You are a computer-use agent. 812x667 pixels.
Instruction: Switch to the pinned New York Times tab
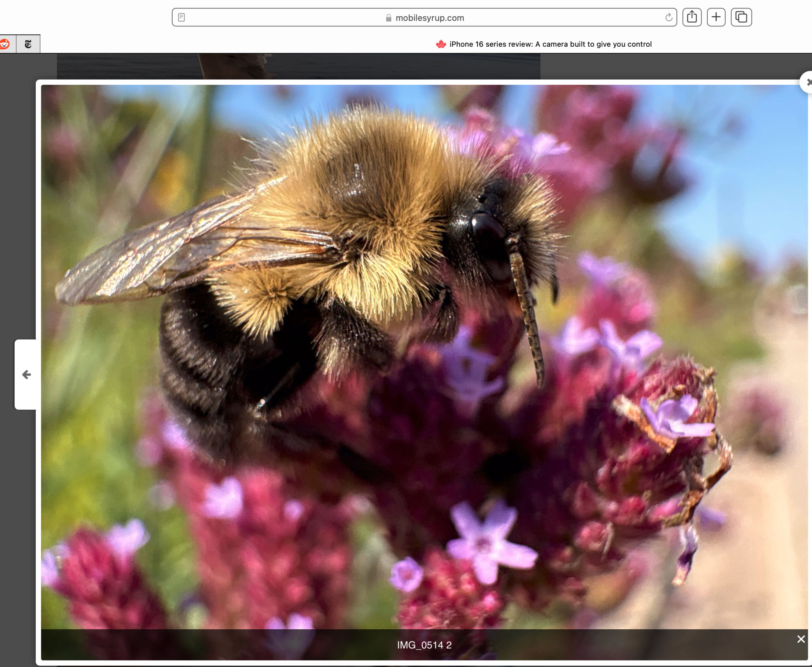click(x=28, y=44)
